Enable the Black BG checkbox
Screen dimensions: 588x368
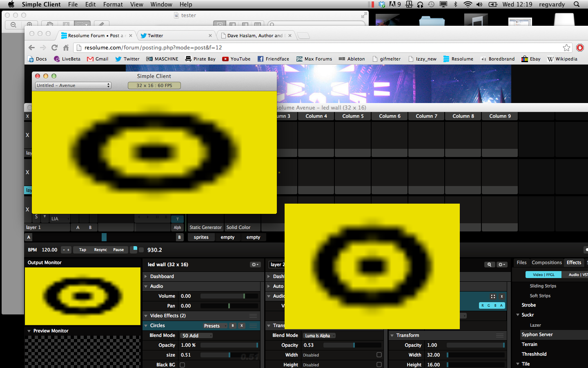pyautogui.click(x=183, y=365)
